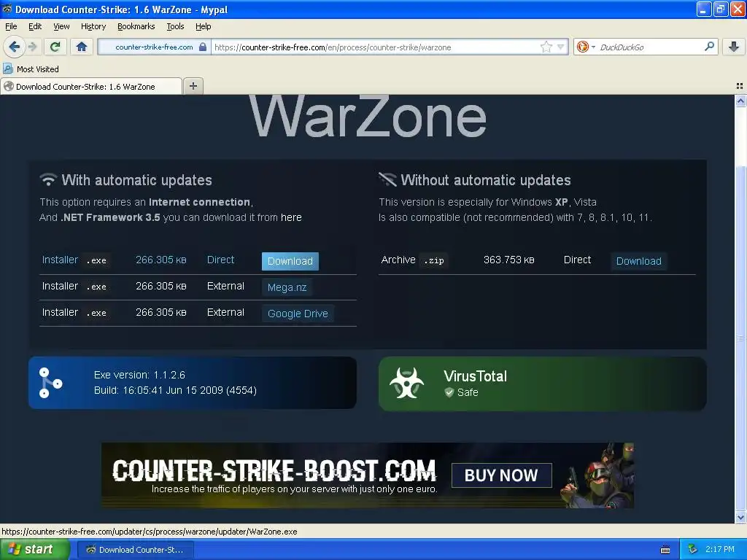Image resolution: width=747 pixels, height=560 pixels.
Task: Click the tab groups icon
Action: (x=740, y=86)
